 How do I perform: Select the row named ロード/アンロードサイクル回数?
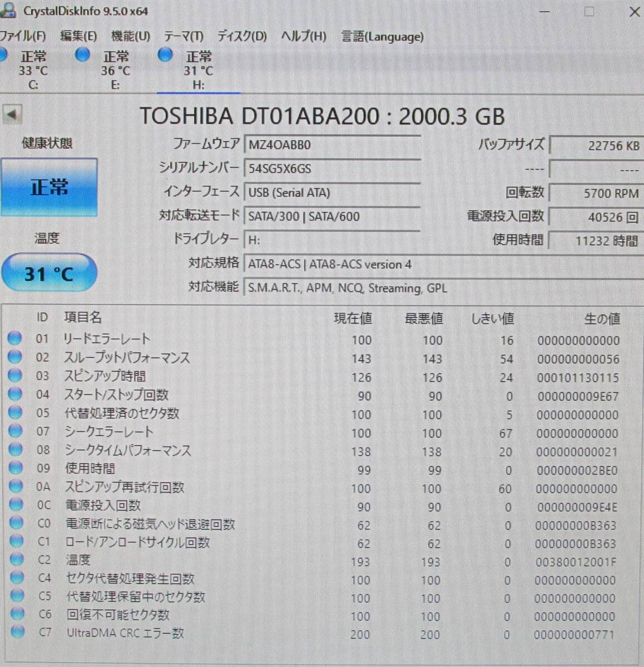click(314, 542)
